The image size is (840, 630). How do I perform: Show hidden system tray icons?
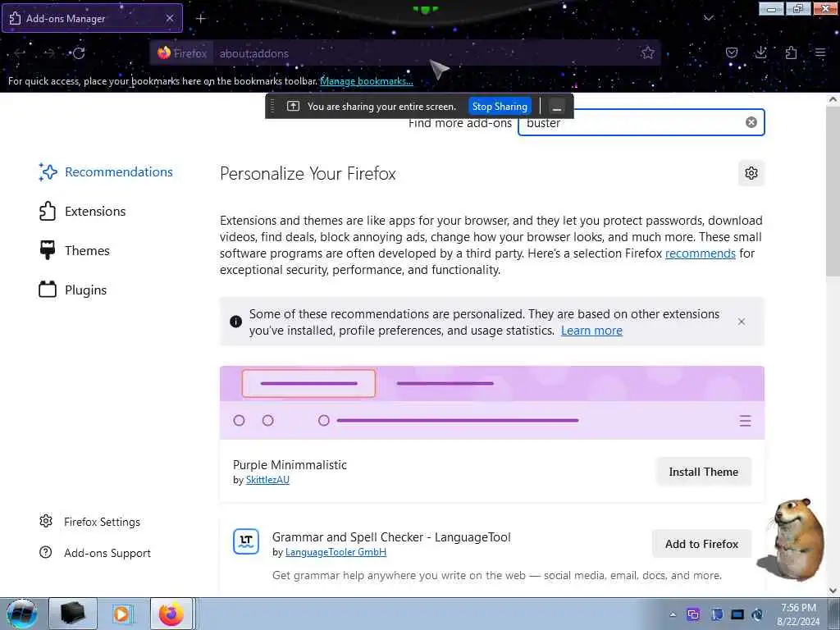coord(673,614)
